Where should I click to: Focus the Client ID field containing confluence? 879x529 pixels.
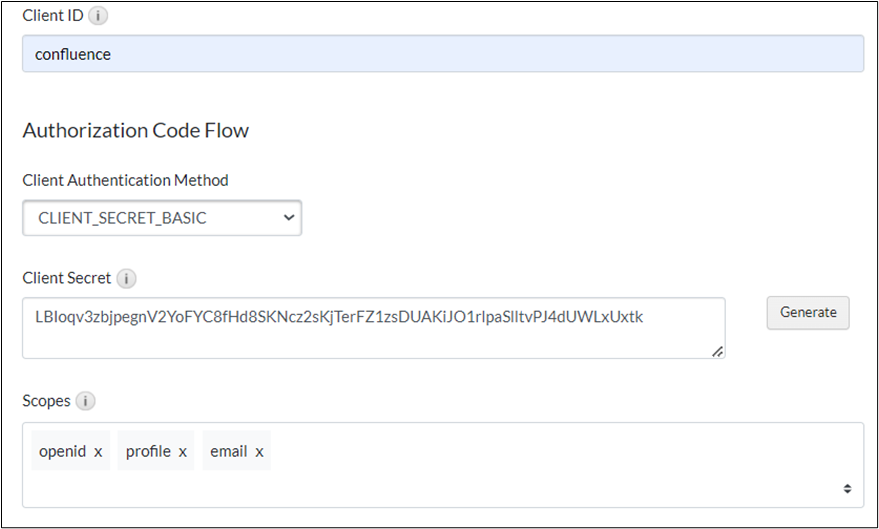[x=442, y=54]
